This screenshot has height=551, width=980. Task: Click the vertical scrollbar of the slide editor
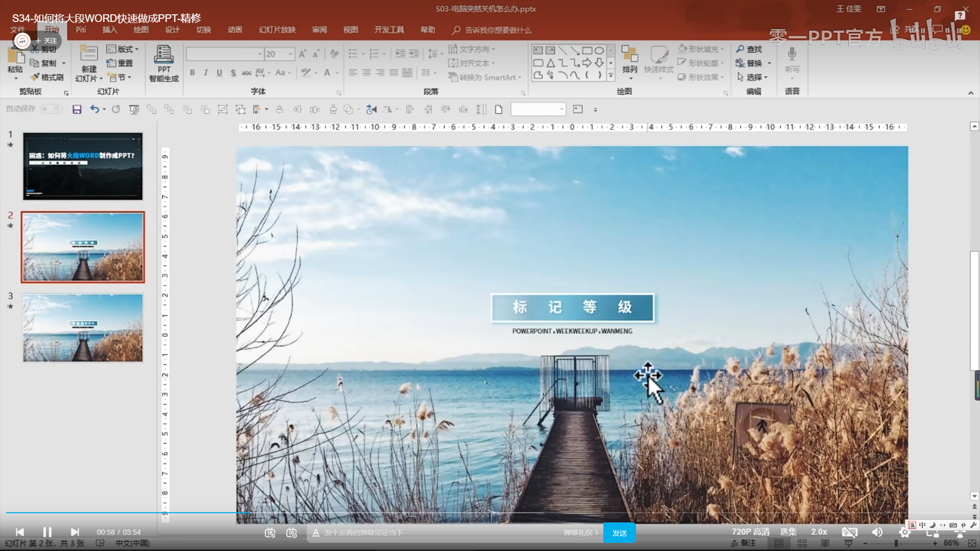point(974,311)
